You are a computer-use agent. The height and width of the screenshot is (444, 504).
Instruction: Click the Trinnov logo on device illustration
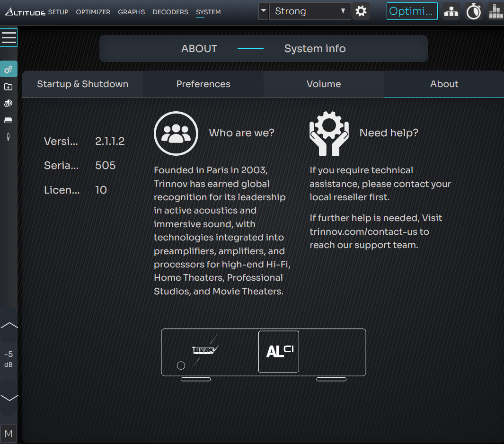[205, 350]
